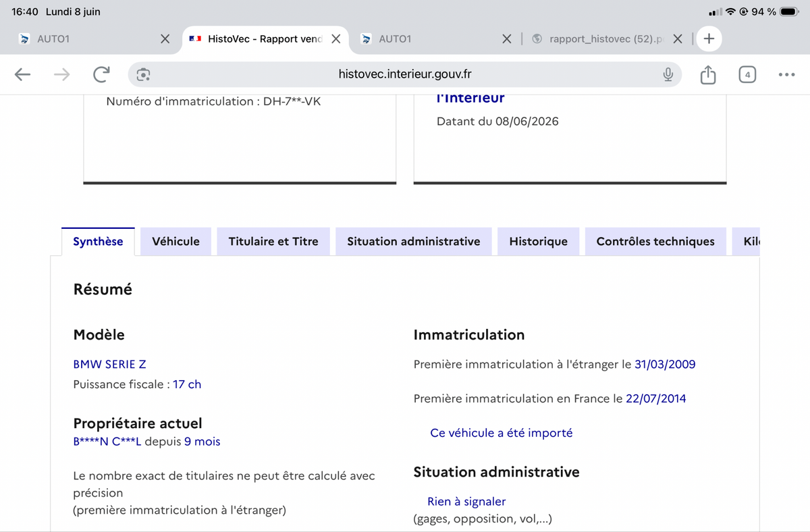Close the first AUTO1 browser tab
Screen dimensions: 810x532
click(165, 39)
